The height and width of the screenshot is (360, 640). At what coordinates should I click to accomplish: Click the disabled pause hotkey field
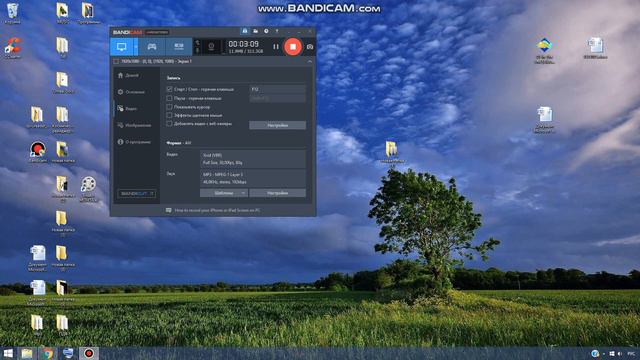click(x=278, y=98)
